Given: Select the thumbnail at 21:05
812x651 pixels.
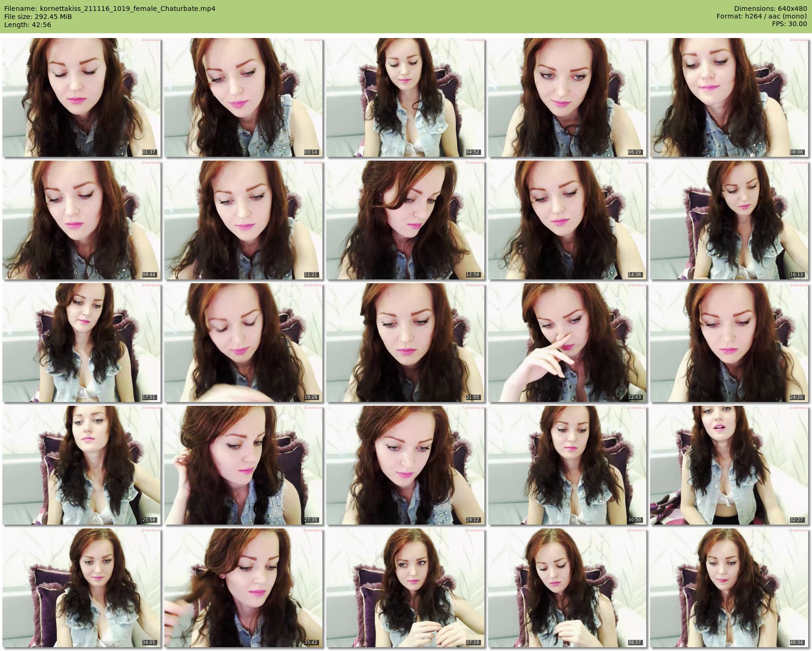Looking at the screenshot, I should click(x=406, y=343).
